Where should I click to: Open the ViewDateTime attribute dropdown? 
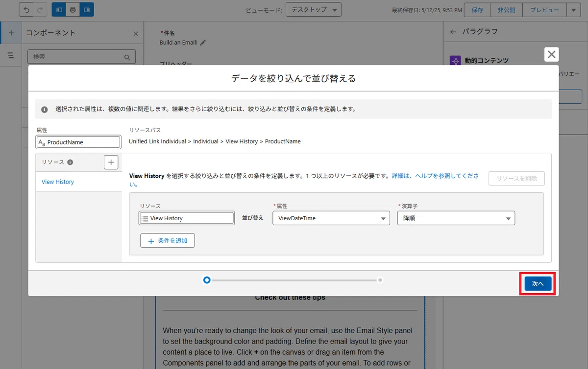(x=331, y=218)
